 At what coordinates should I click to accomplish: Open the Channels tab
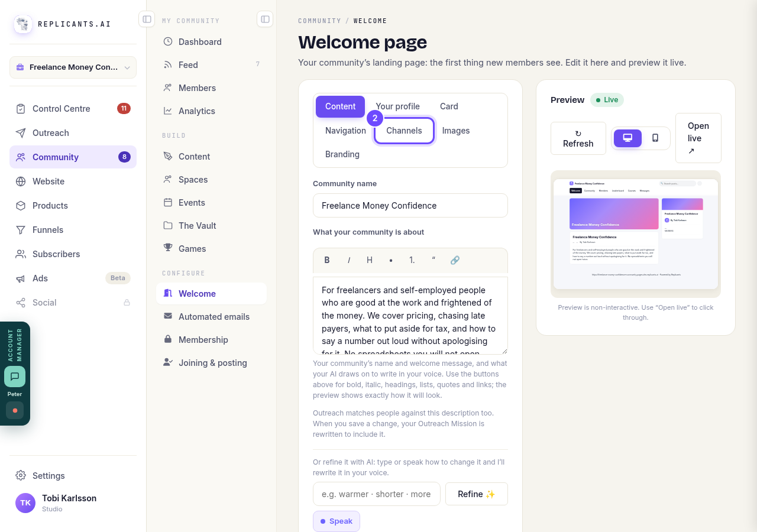coord(404,131)
